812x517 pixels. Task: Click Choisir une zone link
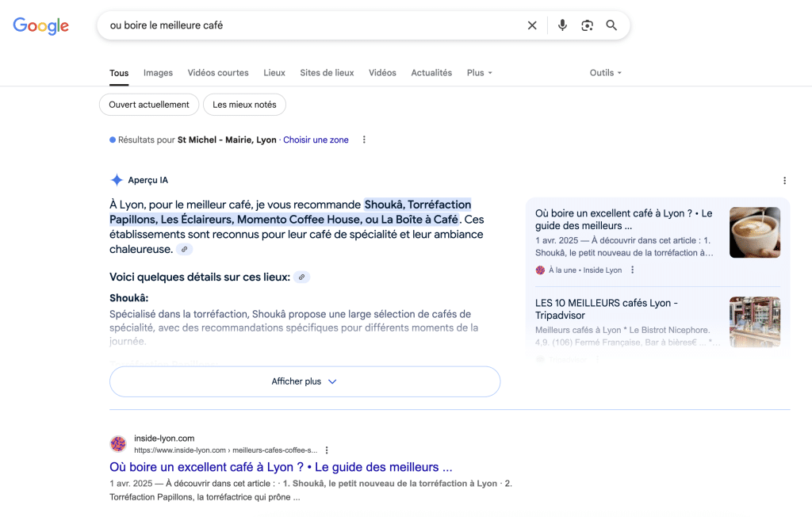point(316,140)
